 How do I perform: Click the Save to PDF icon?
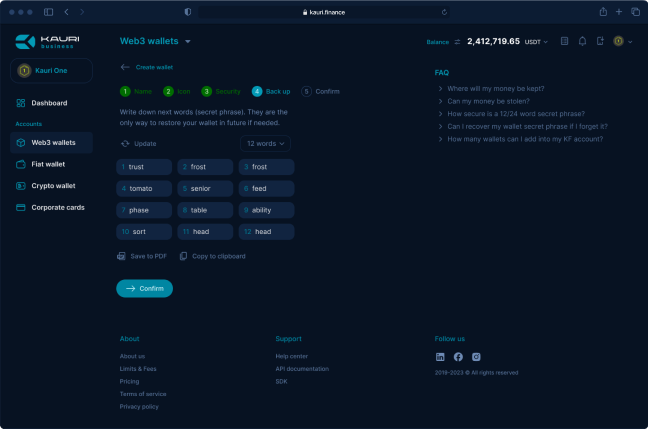pyautogui.click(x=121, y=256)
